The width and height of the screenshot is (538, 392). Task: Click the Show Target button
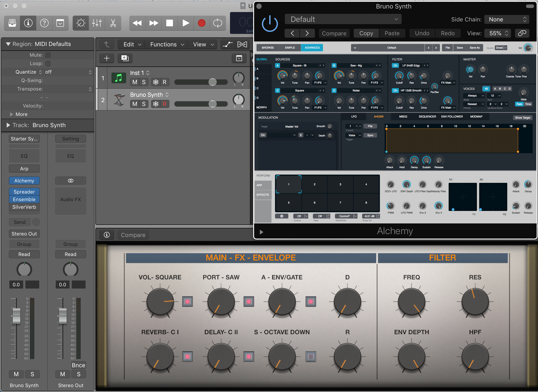(523, 118)
